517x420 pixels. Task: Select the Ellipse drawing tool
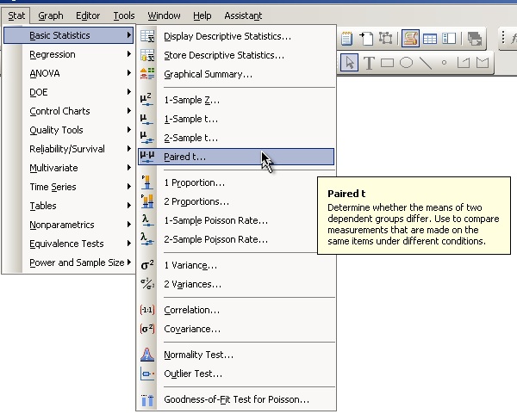(406, 63)
